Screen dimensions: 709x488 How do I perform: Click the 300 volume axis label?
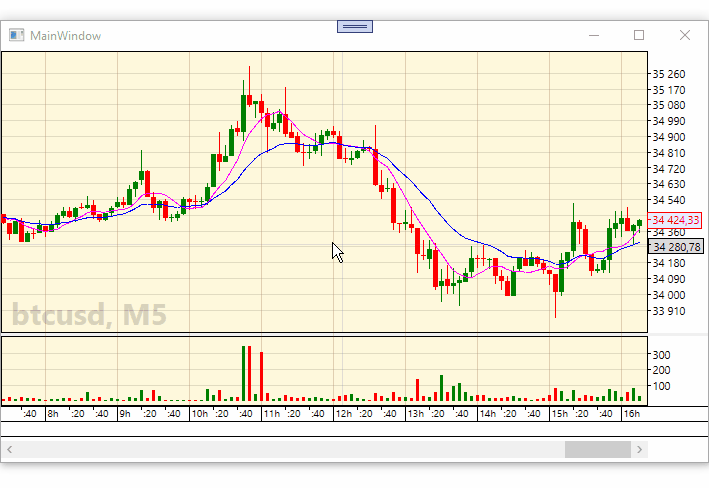pyautogui.click(x=661, y=355)
